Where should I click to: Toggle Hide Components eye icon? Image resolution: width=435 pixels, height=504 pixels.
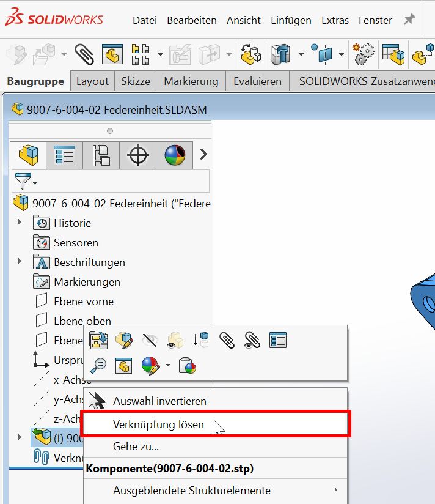tap(150, 341)
